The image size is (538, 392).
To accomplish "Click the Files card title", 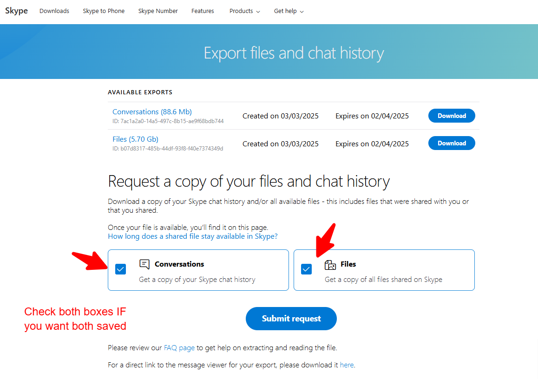I will pyautogui.click(x=348, y=264).
